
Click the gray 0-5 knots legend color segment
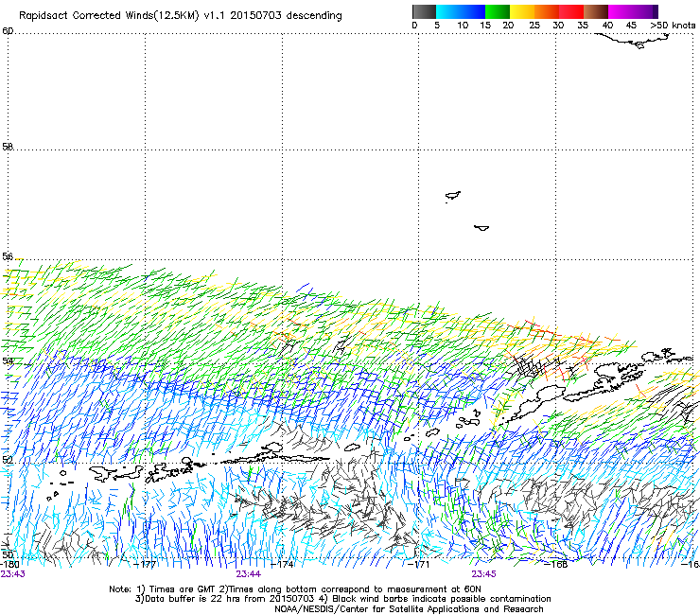tap(424, 11)
